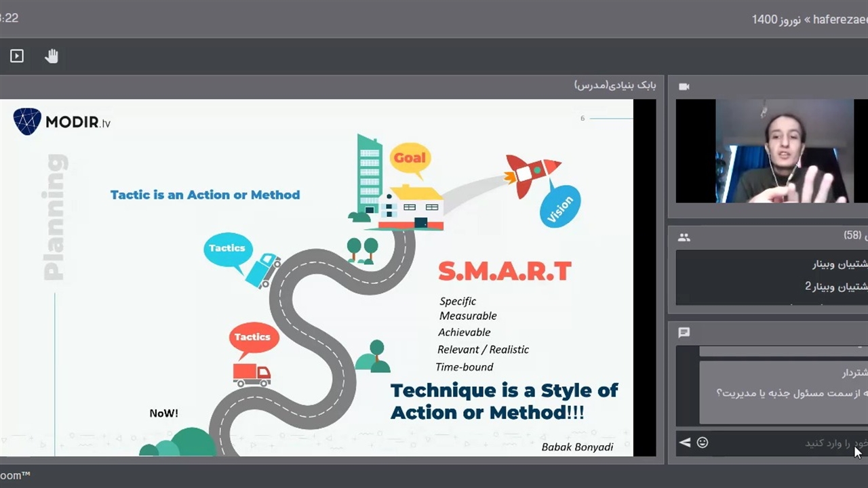Click the orange Goal speech bubble
Viewport: 868px width, 488px height.
click(410, 159)
